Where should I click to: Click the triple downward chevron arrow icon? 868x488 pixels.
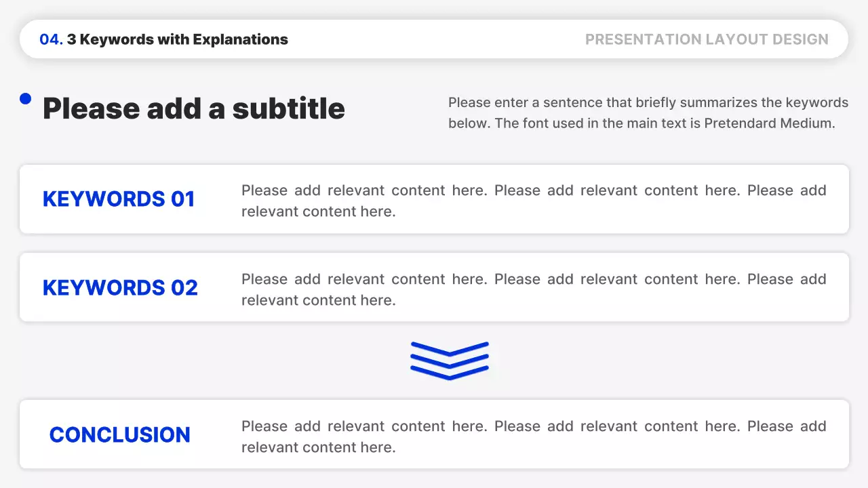coord(450,361)
